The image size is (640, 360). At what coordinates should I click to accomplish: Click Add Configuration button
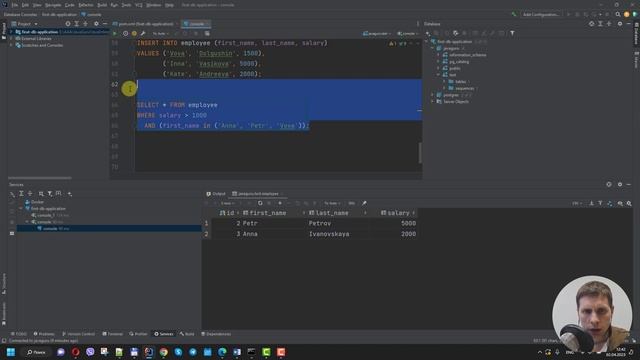541,14
